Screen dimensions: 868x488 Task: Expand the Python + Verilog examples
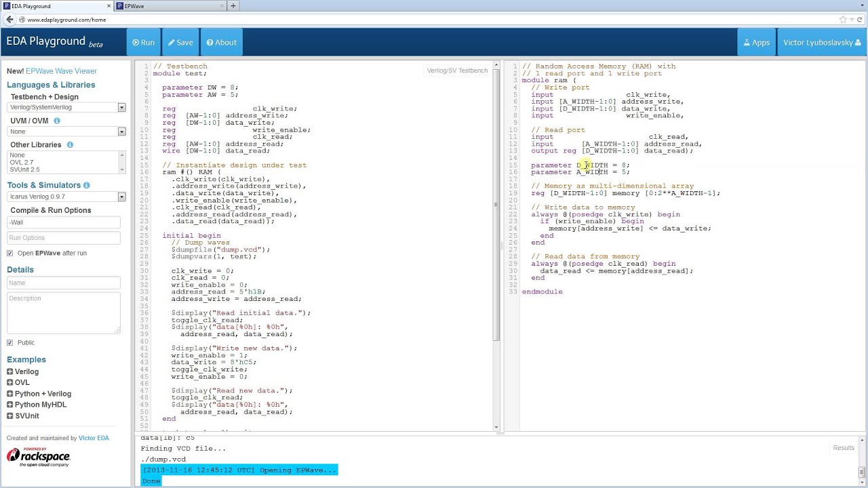point(39,394)
